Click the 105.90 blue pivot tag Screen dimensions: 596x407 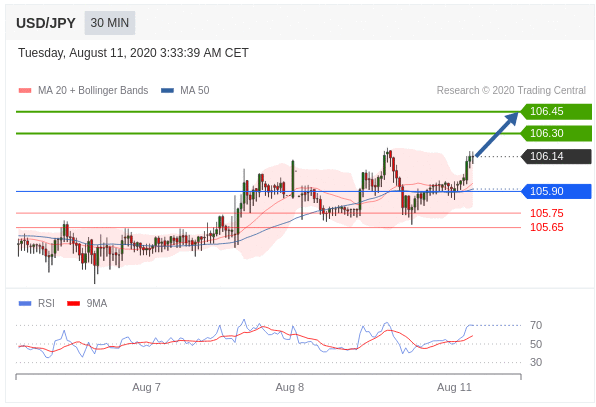point(555,191)
